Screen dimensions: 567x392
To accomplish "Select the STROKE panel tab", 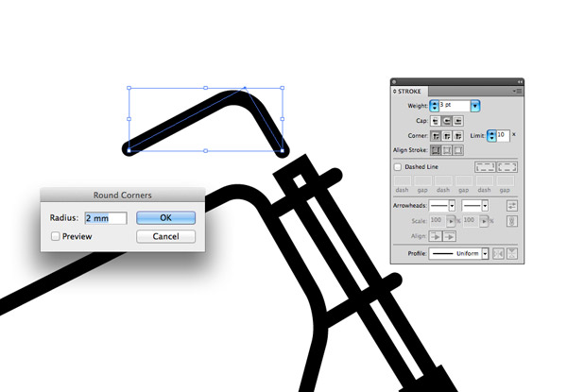I will pos(409,92).
